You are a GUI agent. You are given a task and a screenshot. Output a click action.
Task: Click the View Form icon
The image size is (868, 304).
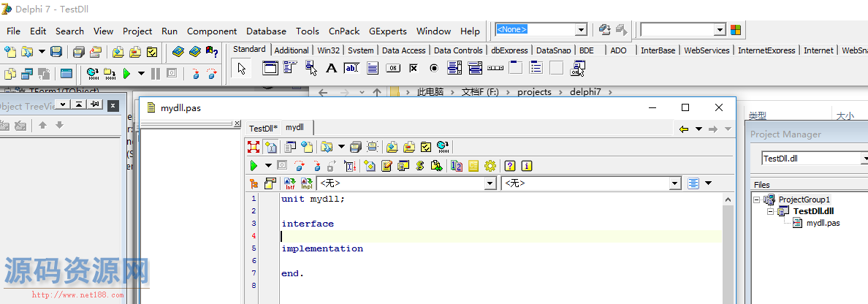tap(27, 73)
